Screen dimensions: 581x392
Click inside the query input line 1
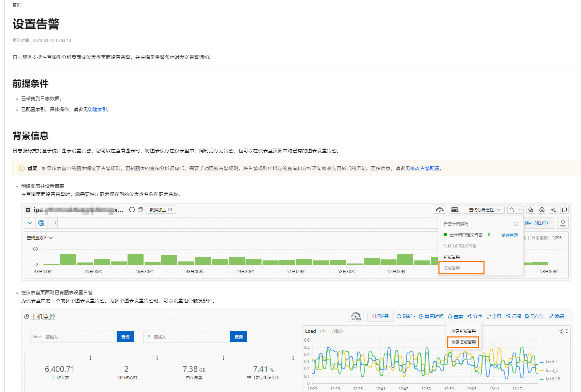(x=247, y=223)
